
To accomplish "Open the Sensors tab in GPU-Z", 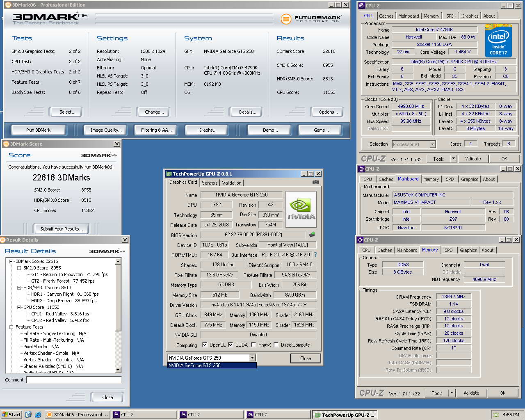I will (x=210, y=183).
